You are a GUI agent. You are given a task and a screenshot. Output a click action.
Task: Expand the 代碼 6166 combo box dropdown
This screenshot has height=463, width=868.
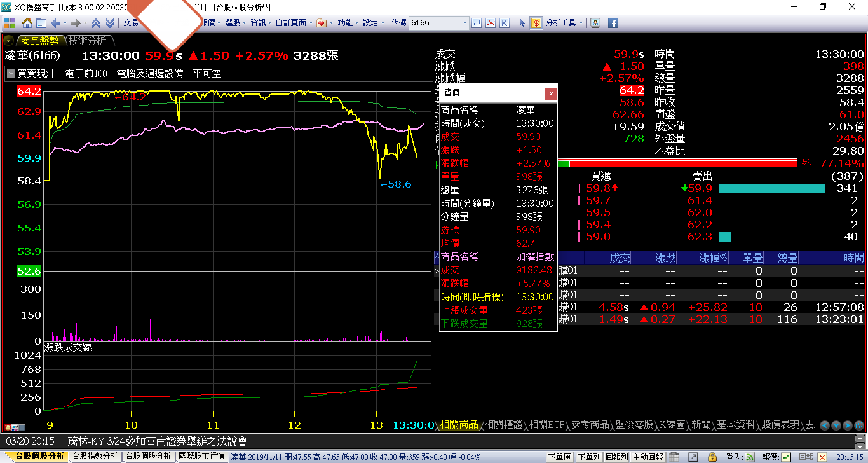tap(463, 23)
